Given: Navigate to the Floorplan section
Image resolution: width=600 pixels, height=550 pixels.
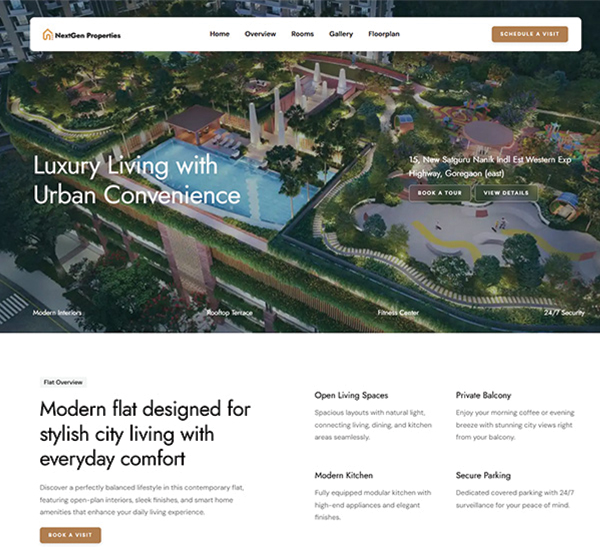Looking at the screenshot, I should pyautogui.click(x=384, y=34).
